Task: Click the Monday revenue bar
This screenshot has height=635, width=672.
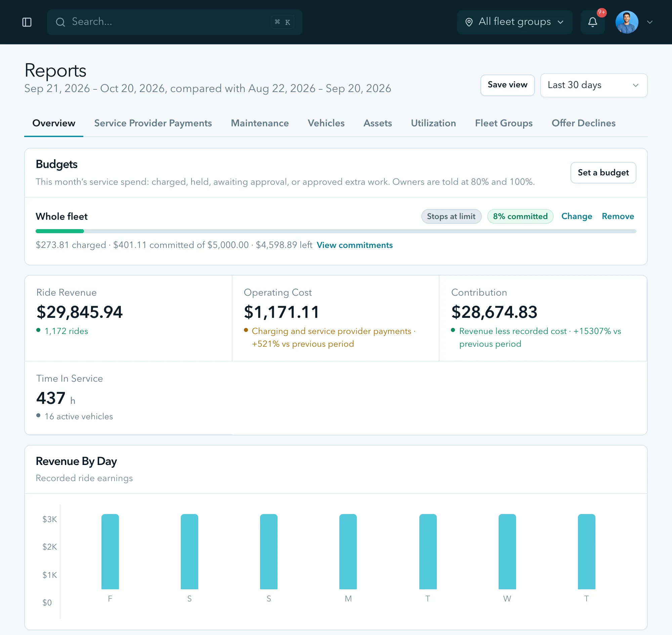Action: tap(348, 551)
